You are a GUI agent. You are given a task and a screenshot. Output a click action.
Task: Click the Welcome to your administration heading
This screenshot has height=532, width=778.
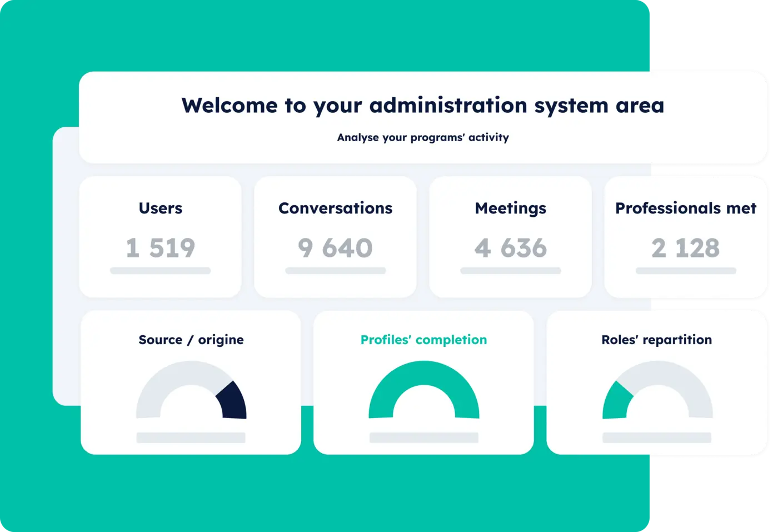pos(422,105)
